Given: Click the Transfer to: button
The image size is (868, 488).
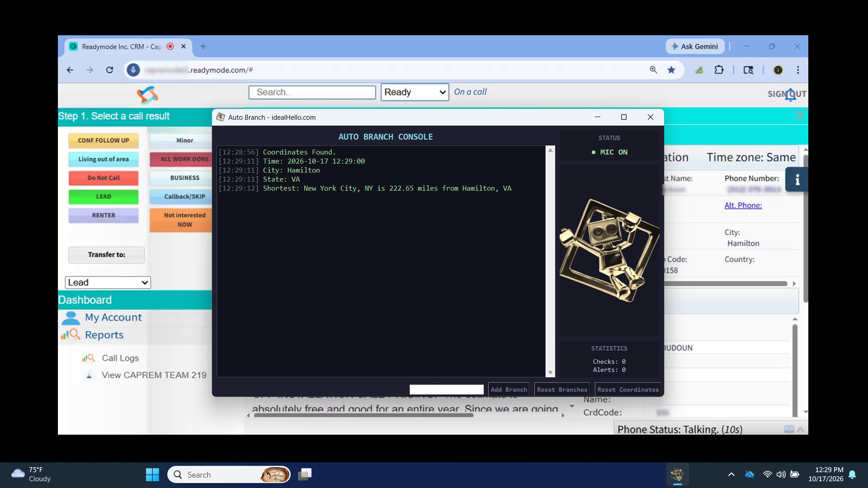Looking at the screenshot, I should tap(106, 255).
